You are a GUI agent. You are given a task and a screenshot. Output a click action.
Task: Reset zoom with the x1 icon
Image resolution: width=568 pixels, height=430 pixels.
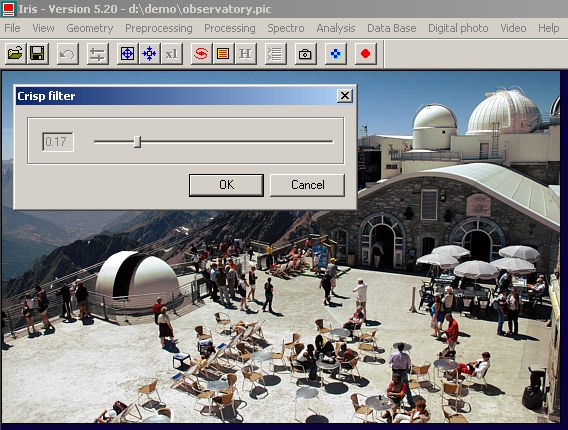pos(171,54)
